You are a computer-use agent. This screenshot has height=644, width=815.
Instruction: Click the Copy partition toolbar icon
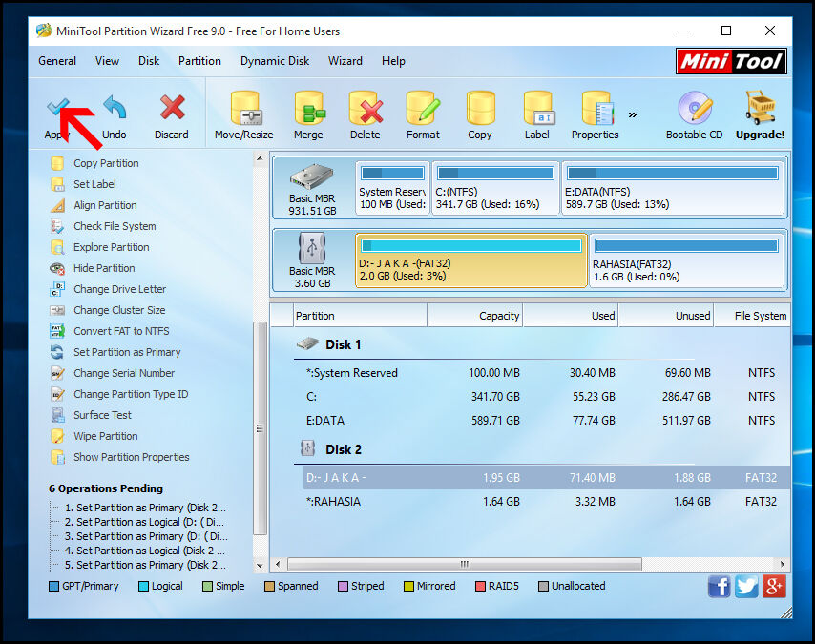point(480,108)
